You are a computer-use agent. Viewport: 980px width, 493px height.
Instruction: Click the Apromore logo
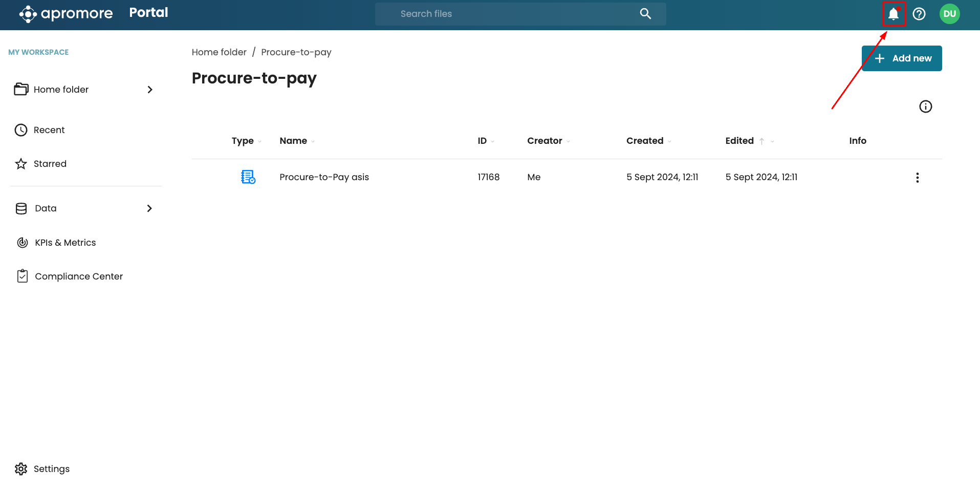(x=66, y=14)
